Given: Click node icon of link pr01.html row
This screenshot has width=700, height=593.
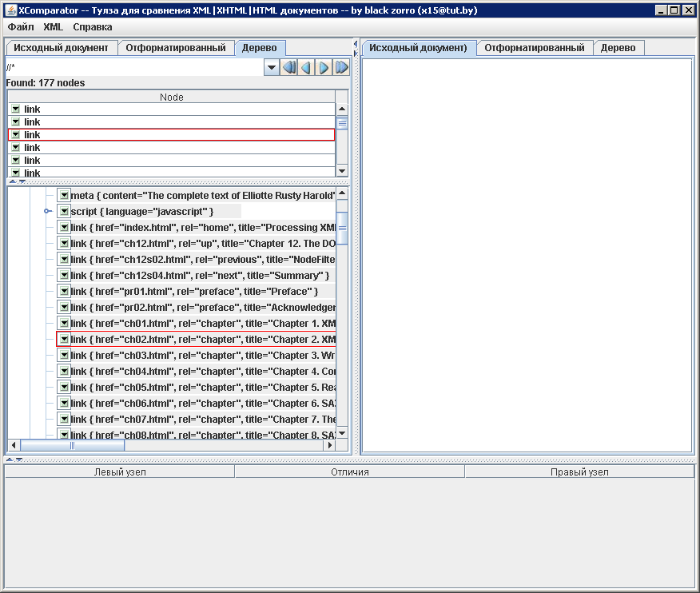Looking at the screenshot, I should 64,291.
